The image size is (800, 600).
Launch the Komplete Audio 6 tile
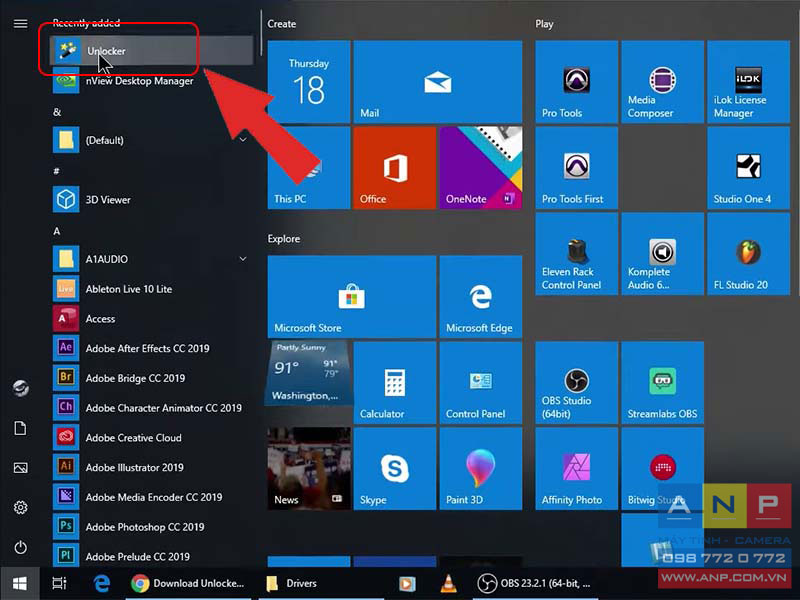[x=662, y=254]
